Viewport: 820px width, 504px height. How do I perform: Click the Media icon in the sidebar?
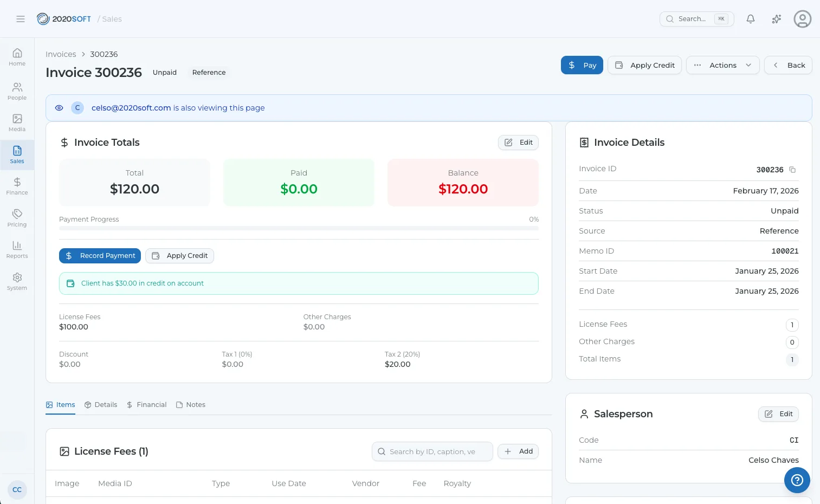(17, 122)
